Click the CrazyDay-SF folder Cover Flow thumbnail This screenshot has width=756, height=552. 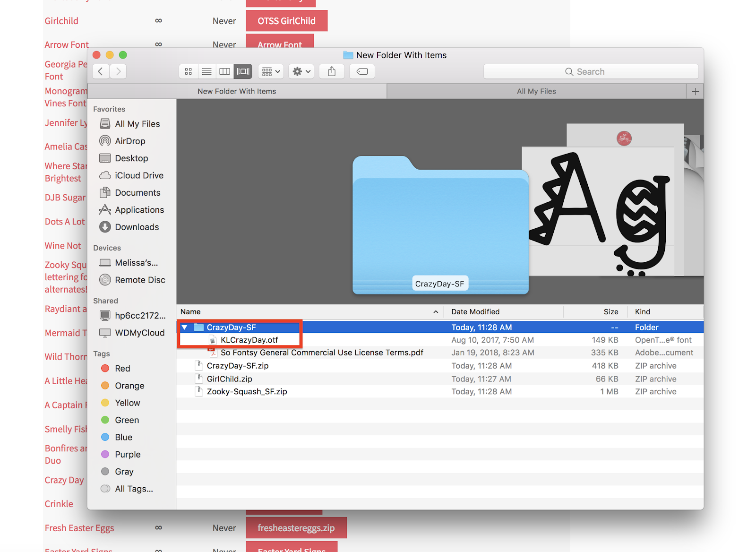click(440, 225)
